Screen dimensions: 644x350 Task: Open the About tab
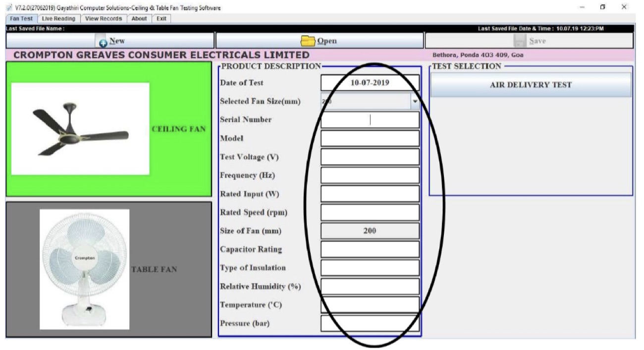click(139, 18)
